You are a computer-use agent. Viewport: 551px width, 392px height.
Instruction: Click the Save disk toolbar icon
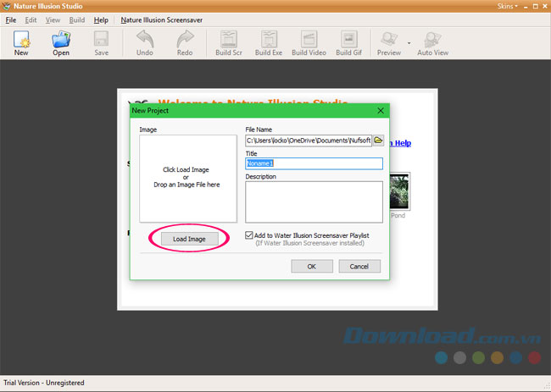pos(101,39)
